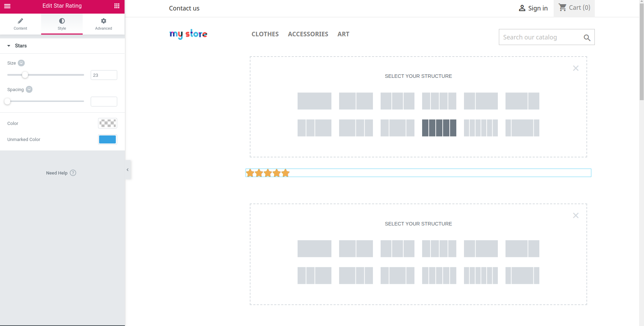Open the Contact us link
This screenshot has width=644, height=326.
[184, 8]
